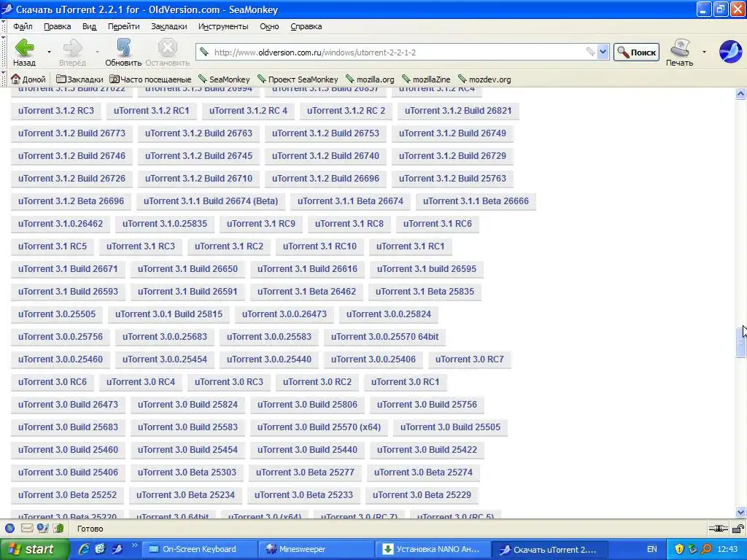Viewport: 747px width, 560px height.
Task: Open uTorrent 3.1.2 Beta 26696 link
Action: click(x=71, y=201)
